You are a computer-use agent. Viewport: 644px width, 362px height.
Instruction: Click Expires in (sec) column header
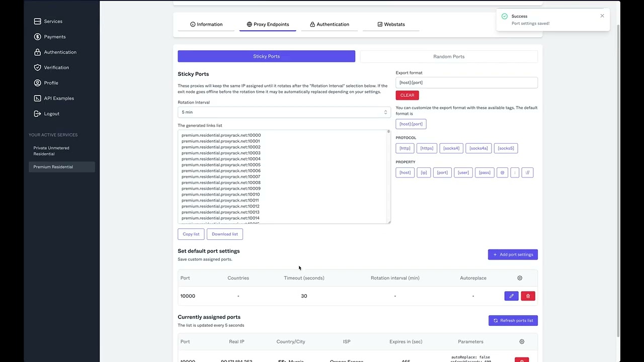click(406, 341)
